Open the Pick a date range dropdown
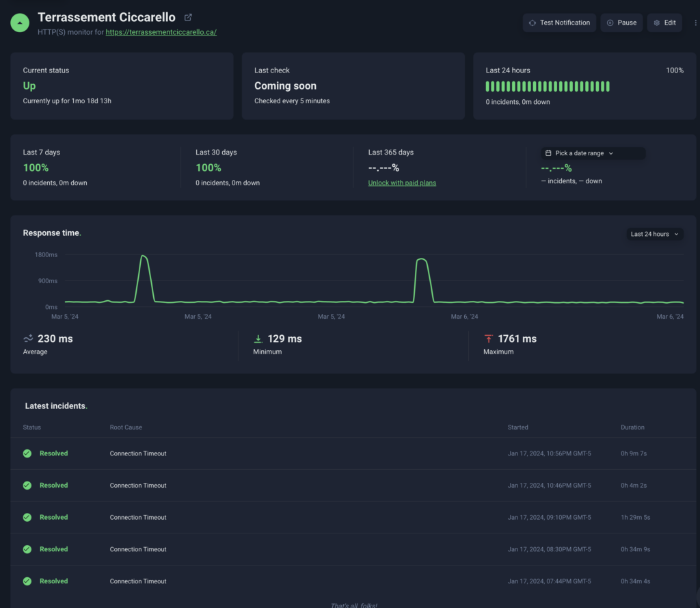Screen dimensions: 700x608 tap(593, 153)
